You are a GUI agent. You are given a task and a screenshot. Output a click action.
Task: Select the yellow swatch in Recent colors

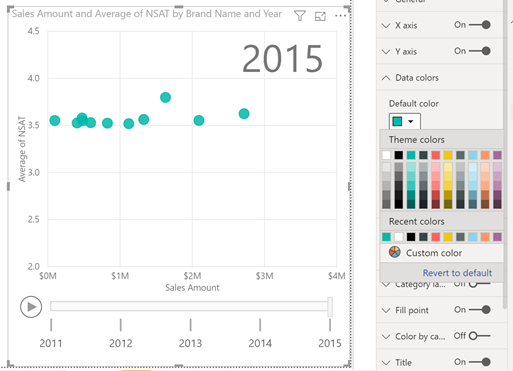point(448,237)
